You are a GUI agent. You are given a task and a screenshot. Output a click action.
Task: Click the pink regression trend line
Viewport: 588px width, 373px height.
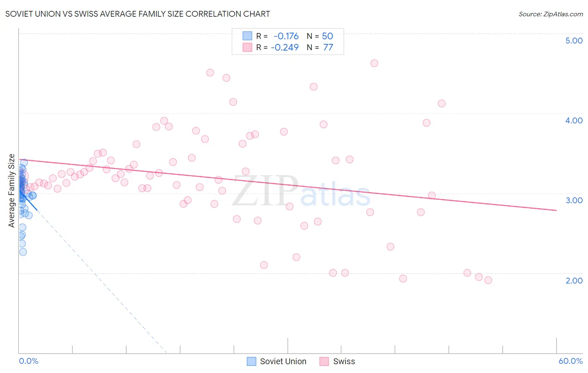(287, 185)
